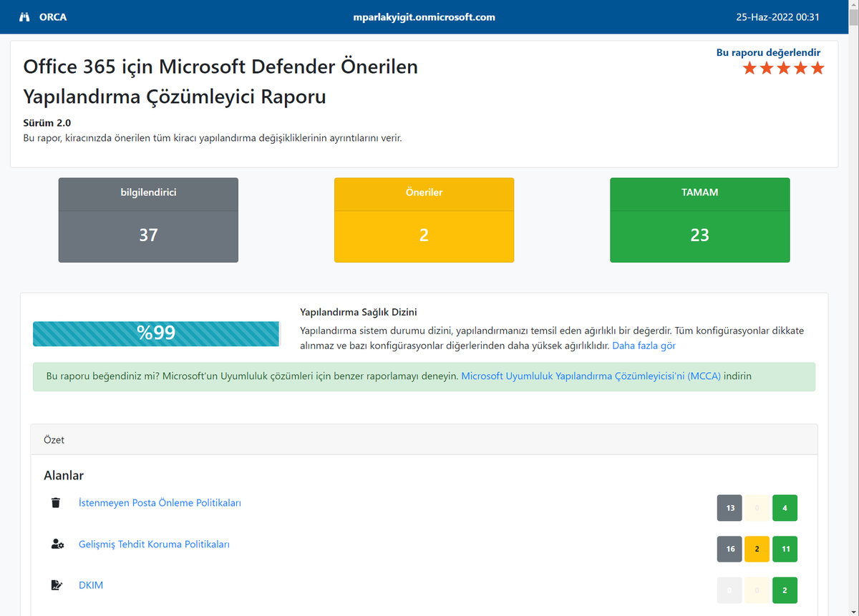Rate the report with the fourth star
Image resolution: width=859 pixels, height=616 pixels.
[800, 68]
